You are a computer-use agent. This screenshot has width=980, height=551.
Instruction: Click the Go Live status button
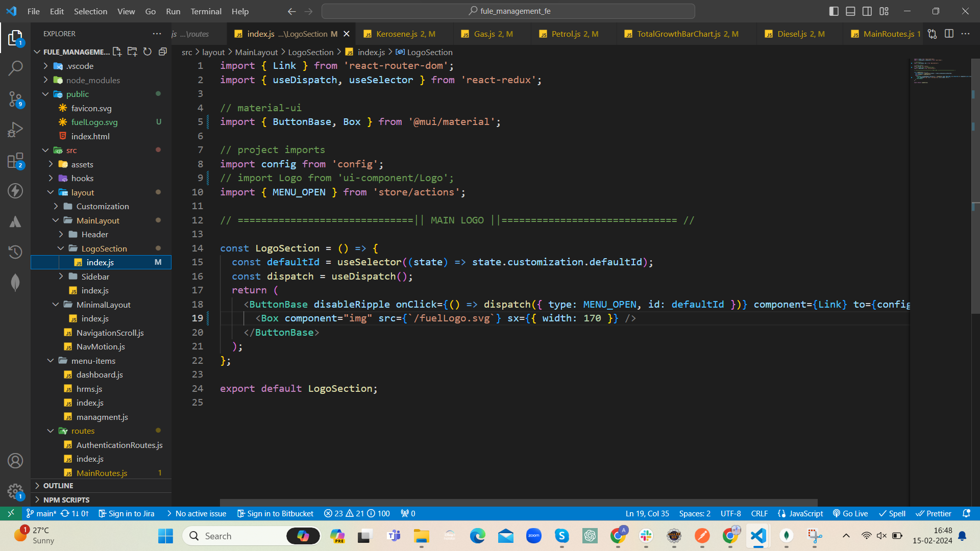850,513
